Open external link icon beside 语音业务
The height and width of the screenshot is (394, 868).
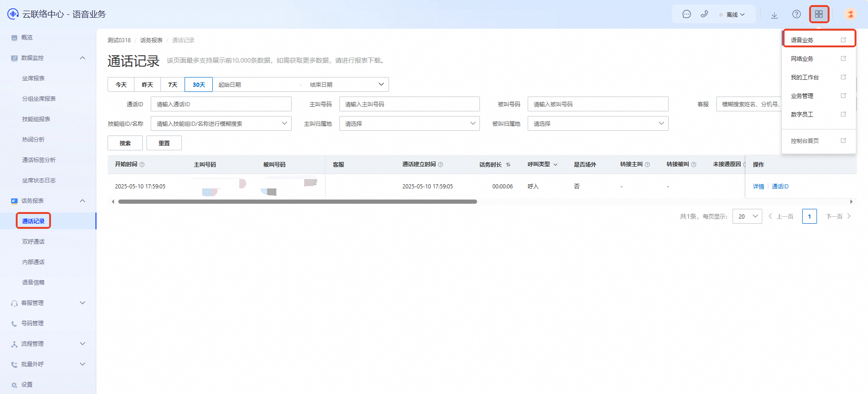coord(843,40)
